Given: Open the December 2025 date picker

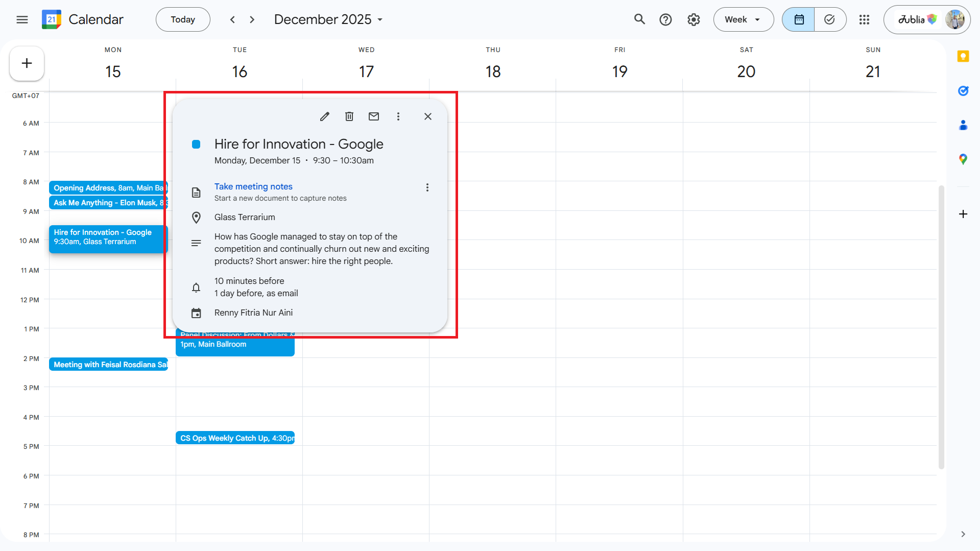Looking at the screenshot, I should click(x=328, y=19).
